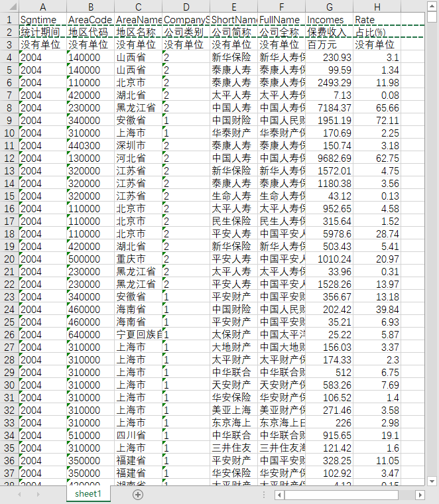Select column B header

(x=91, y=7)
